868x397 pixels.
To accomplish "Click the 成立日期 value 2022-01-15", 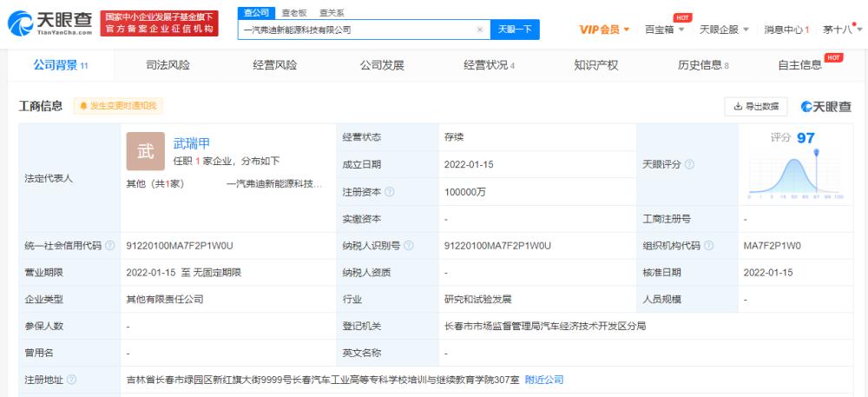I will [469, 165].
